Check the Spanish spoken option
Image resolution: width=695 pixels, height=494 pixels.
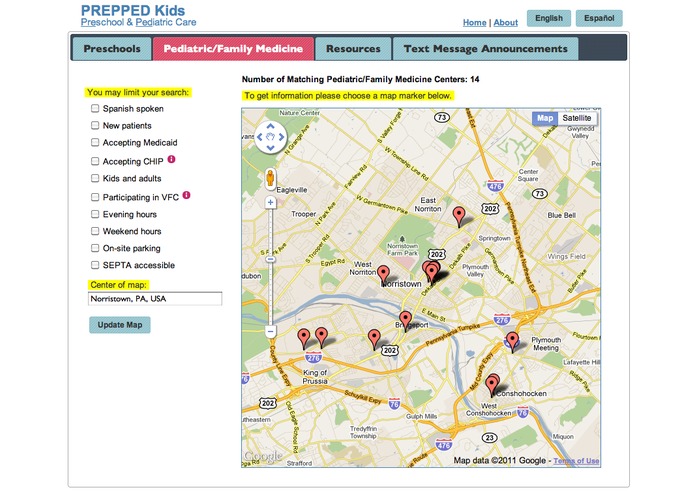point(95,109)
